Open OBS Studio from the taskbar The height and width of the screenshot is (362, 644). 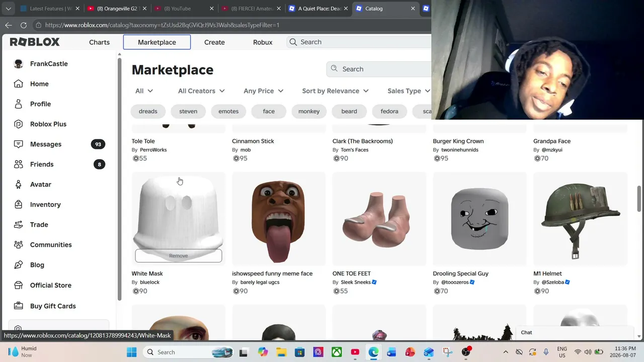tap(466, 352)
